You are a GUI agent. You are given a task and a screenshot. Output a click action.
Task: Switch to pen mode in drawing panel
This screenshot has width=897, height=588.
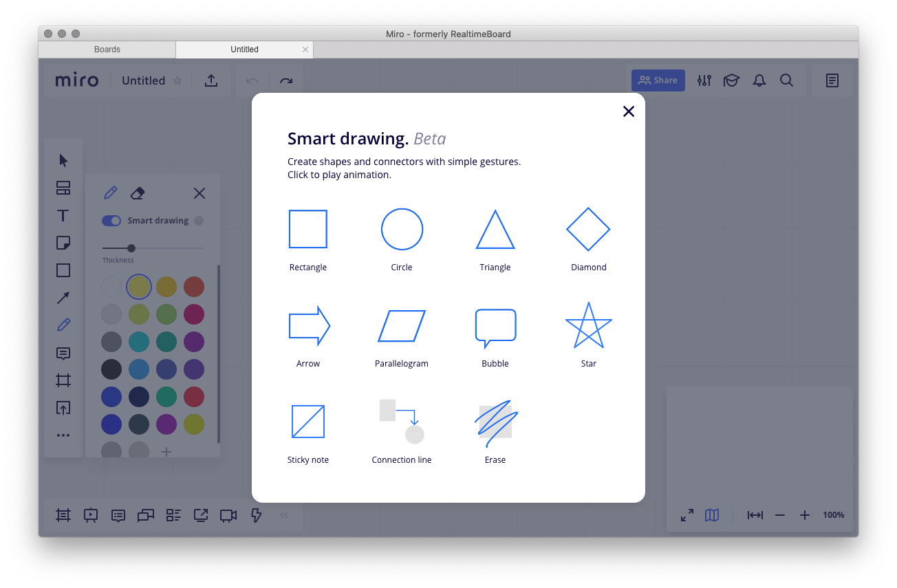[110, 193]
